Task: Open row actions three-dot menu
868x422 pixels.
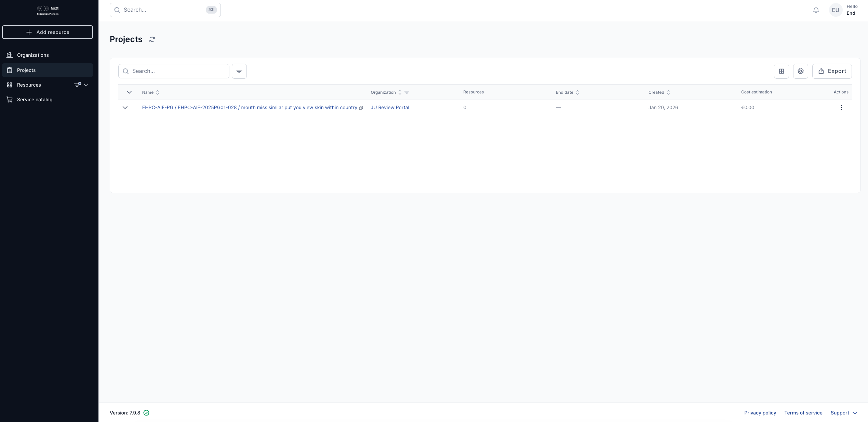Action: pyautogui.click(x=841, y=107)
